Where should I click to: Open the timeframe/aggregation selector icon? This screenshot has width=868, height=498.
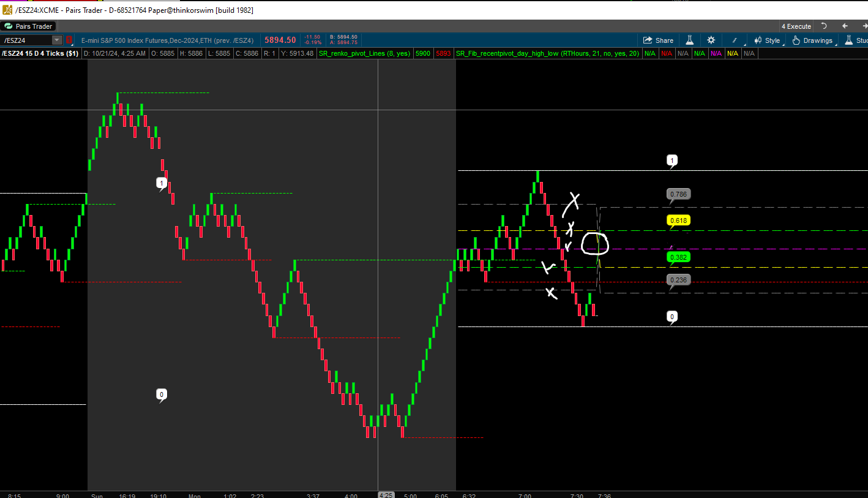tap(735, 40)
